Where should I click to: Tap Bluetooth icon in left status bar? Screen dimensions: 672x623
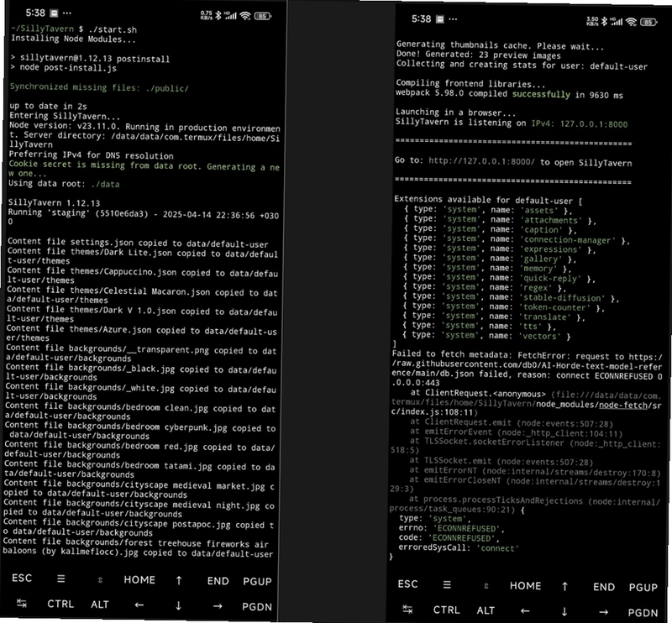coord(218,15)
